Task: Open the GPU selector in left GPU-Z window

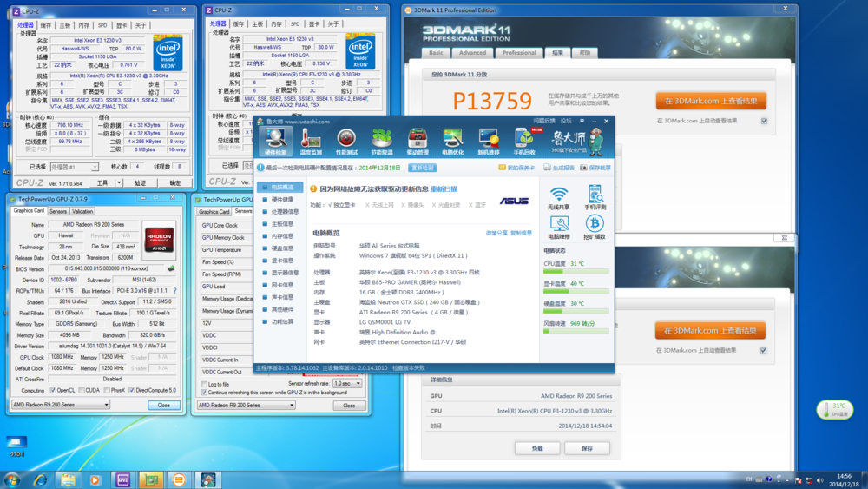Action: click(x=61, y=405)
